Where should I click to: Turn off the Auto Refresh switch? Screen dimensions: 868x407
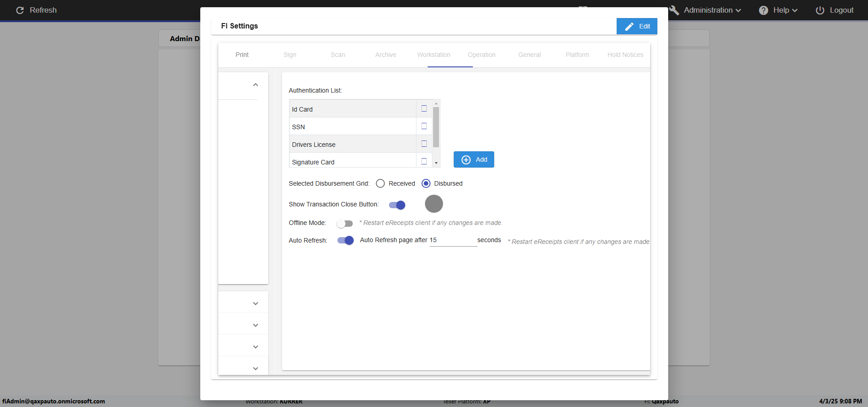345,240
